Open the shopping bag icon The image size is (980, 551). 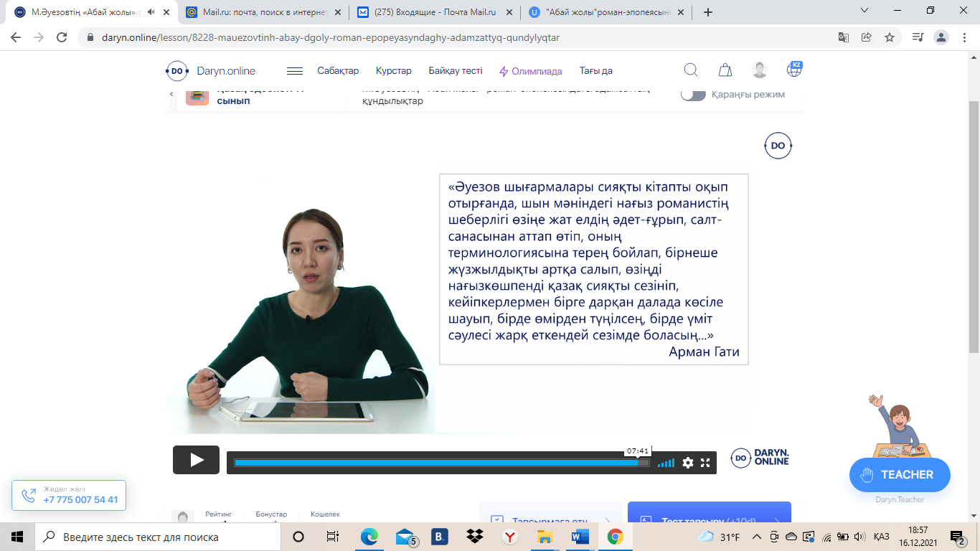725,70
